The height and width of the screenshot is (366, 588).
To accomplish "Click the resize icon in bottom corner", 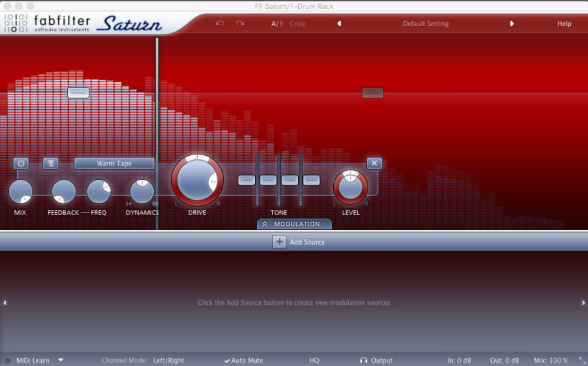I will [x=583, y=361].
